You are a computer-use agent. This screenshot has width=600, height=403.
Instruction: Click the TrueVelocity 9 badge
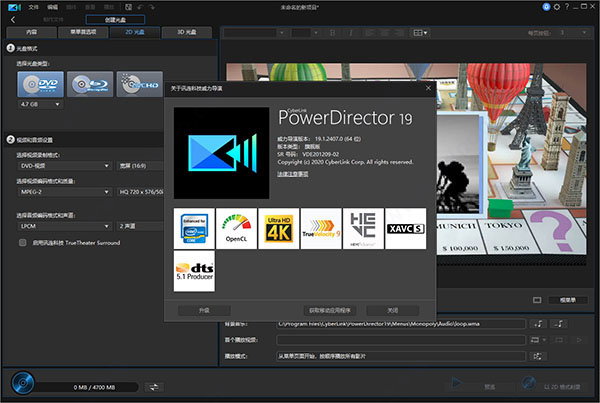click(321, 229)
